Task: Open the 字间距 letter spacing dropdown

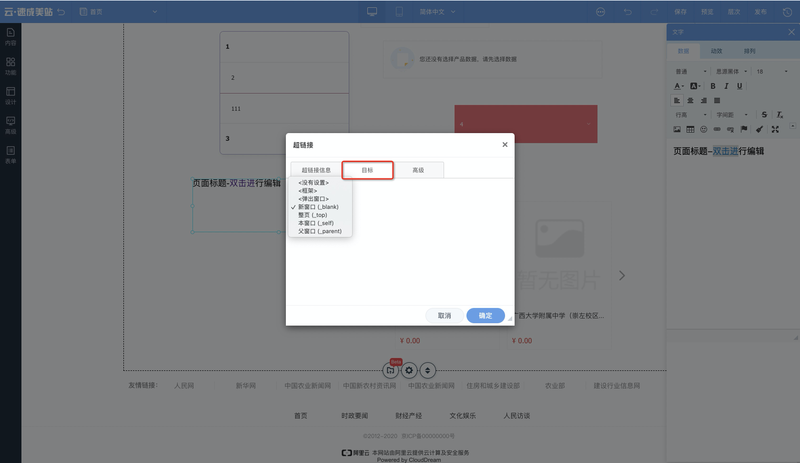Action: (731, 115)
